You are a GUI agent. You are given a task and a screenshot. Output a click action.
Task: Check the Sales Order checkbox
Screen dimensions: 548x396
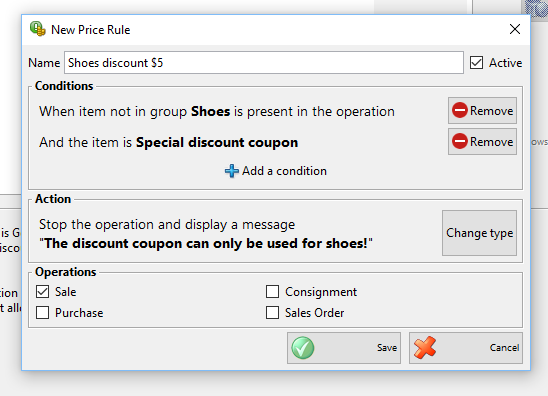click(x=272, y=312)
